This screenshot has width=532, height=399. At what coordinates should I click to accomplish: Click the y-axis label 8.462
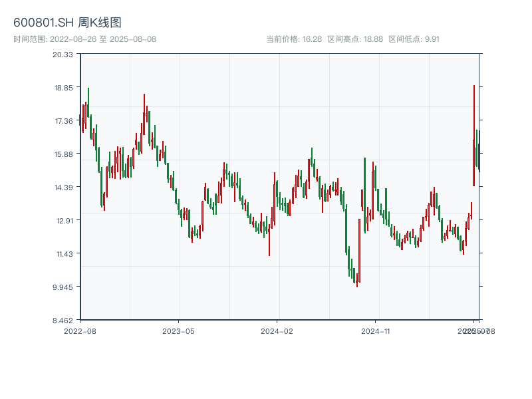coord(63,321)
